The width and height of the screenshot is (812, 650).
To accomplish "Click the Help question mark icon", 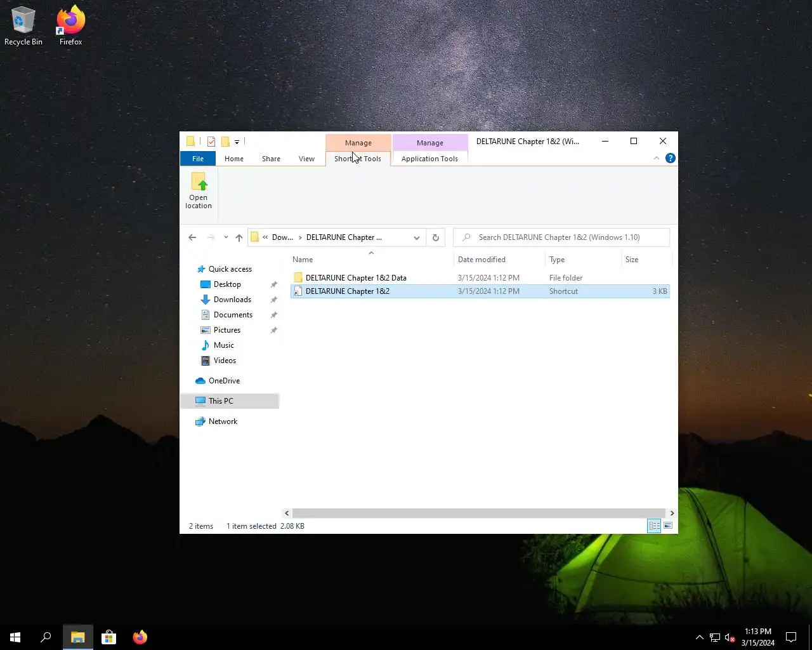I will [x=671, y=158].
